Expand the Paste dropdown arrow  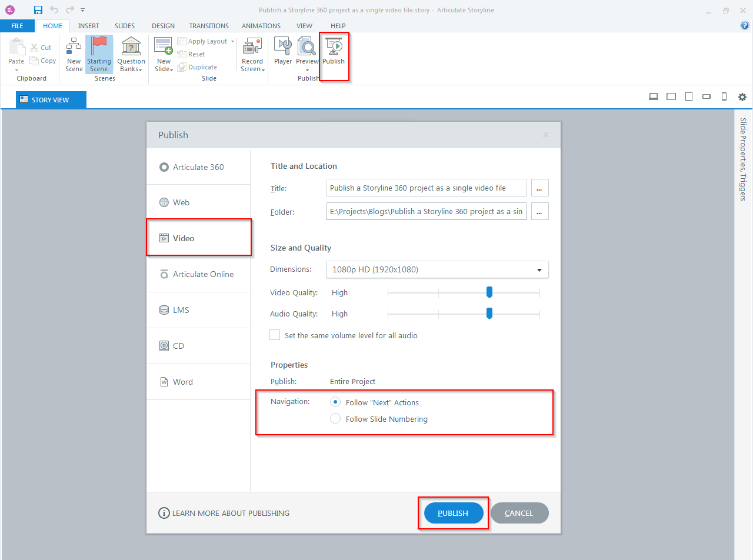click(16, 70)
